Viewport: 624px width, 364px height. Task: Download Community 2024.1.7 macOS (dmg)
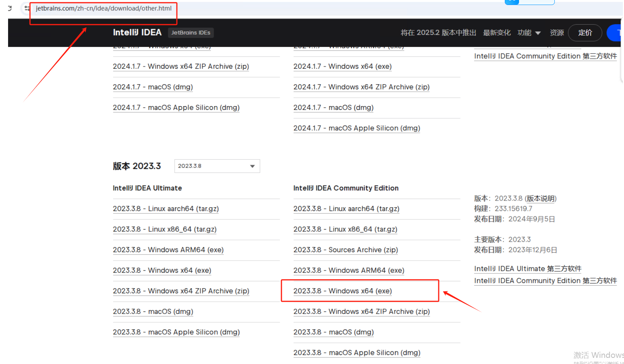click(x=333, y=108)
